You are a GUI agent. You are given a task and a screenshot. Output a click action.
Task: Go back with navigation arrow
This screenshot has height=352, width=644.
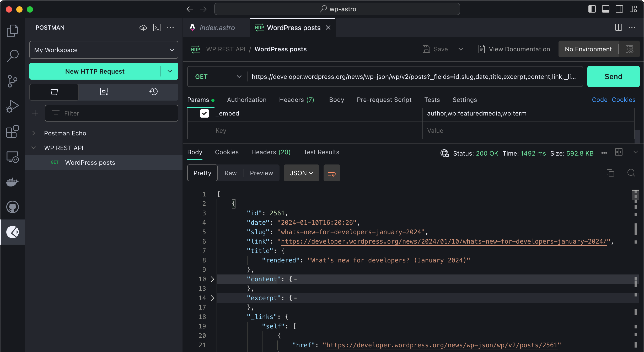(190, 9)
